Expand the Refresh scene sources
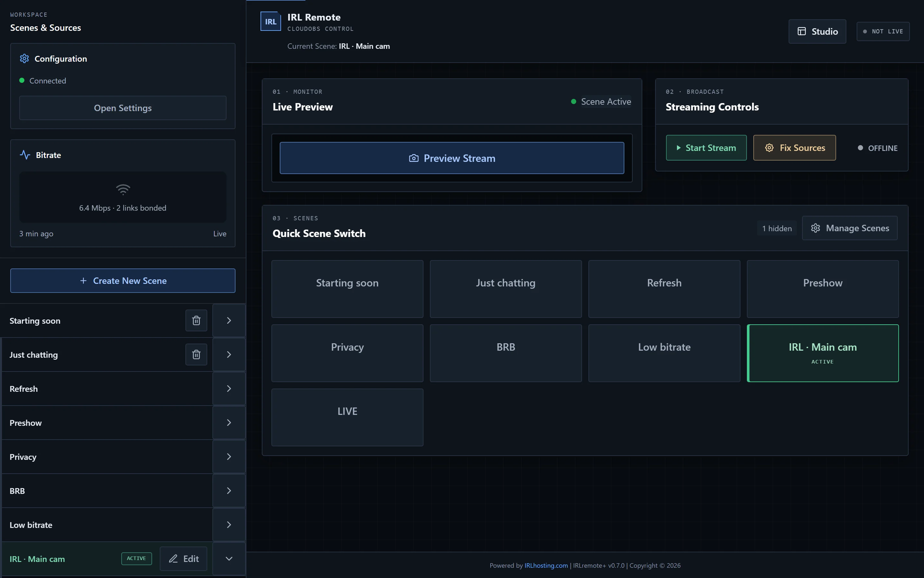The width and height of the screenshot is (924, 578). click(229, 389)
